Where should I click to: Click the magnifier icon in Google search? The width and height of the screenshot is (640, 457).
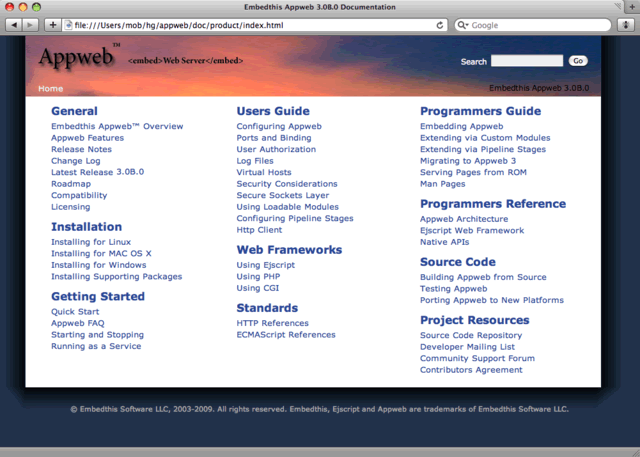463,24
